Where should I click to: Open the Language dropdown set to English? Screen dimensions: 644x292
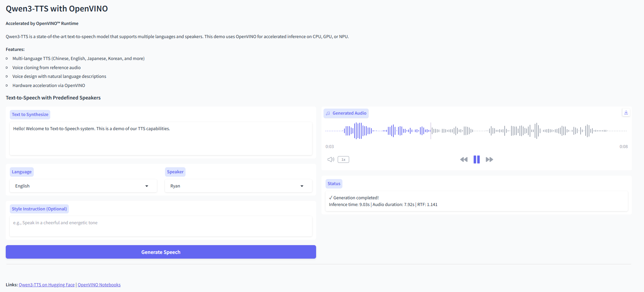point(83,186)
